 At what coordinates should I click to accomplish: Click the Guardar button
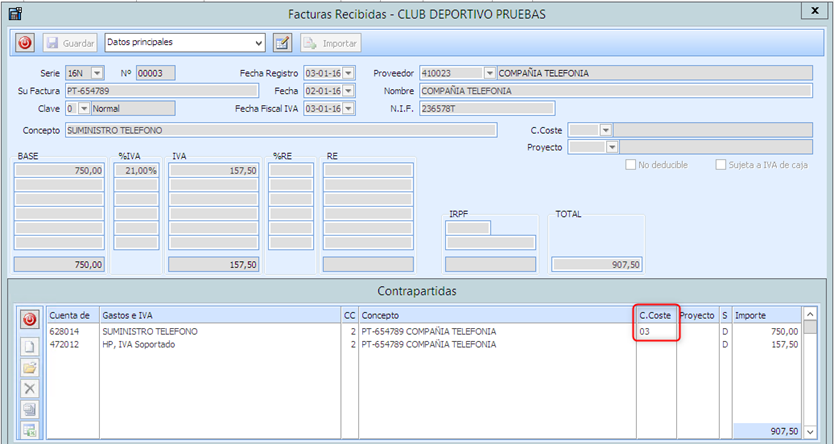point(70,43)
